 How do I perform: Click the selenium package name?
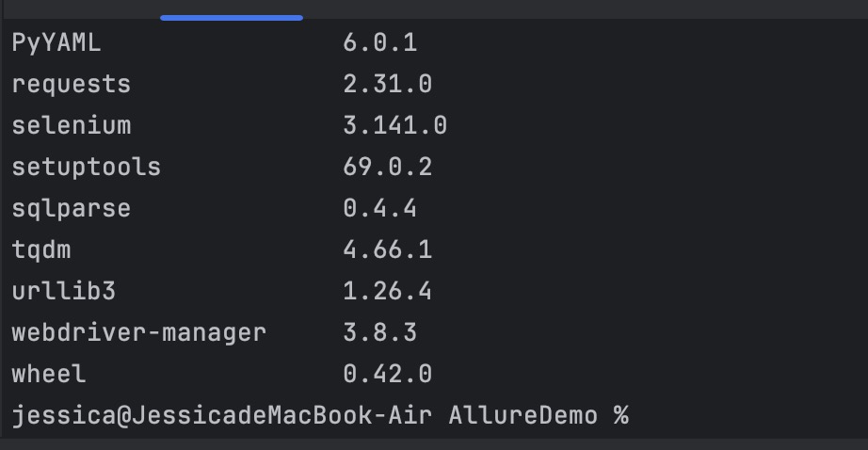tap(72, 125)
